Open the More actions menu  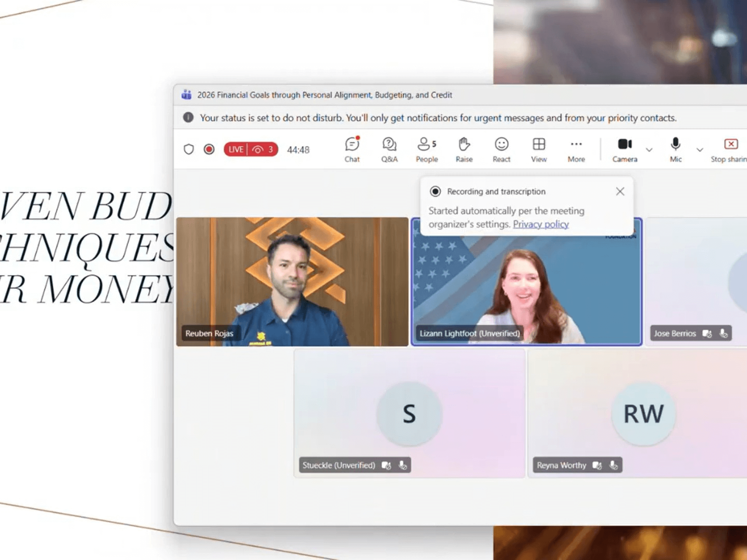(x=576, y=149)
